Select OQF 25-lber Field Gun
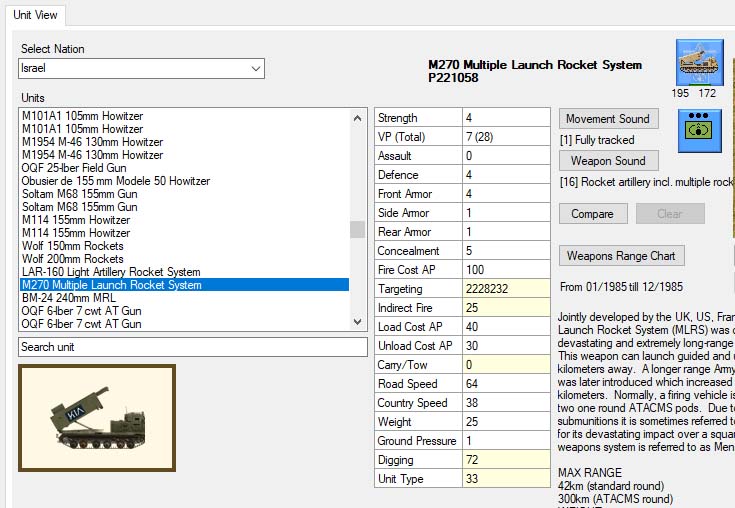Screen dimensions: 735x508 [185, 168]
